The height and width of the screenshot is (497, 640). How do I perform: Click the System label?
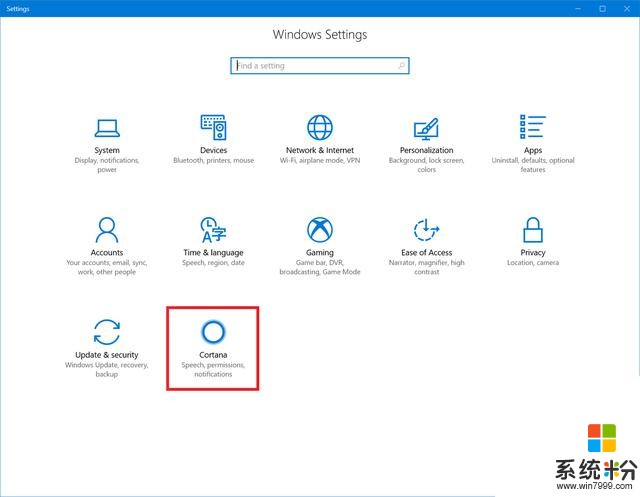click(x=107, y=150)
